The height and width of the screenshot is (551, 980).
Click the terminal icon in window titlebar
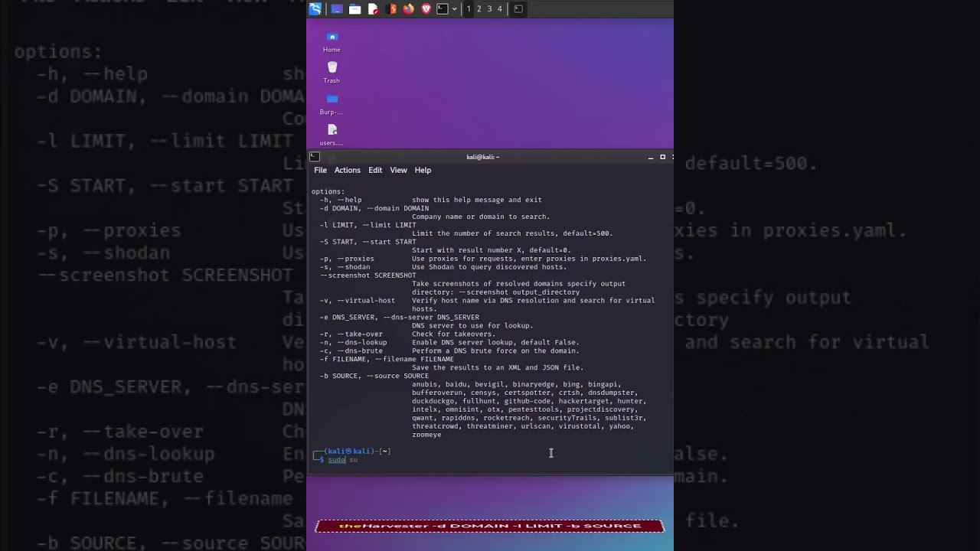[x=315, y=156]
